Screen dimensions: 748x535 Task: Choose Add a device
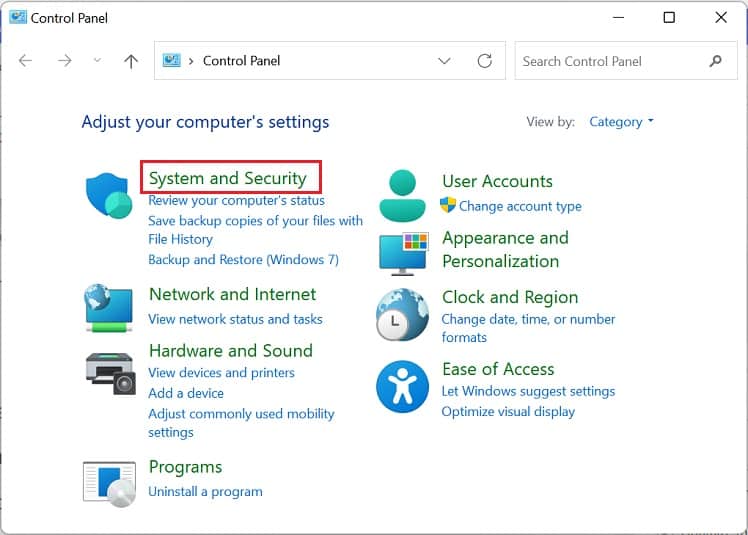(x=186, y=393)
